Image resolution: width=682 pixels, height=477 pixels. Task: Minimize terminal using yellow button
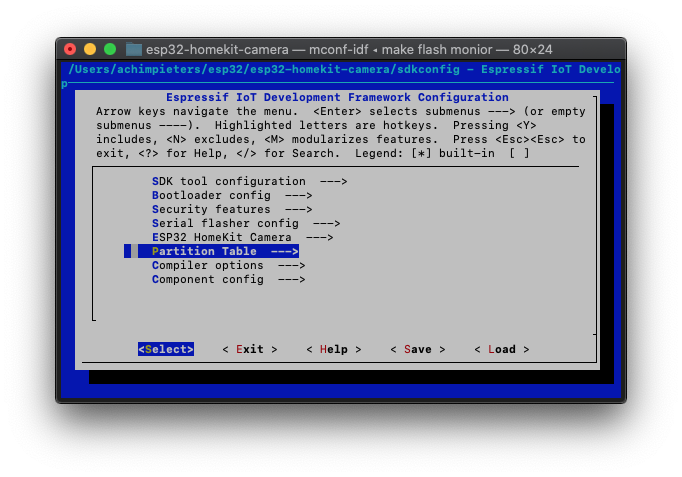click(x=90, y=49)
